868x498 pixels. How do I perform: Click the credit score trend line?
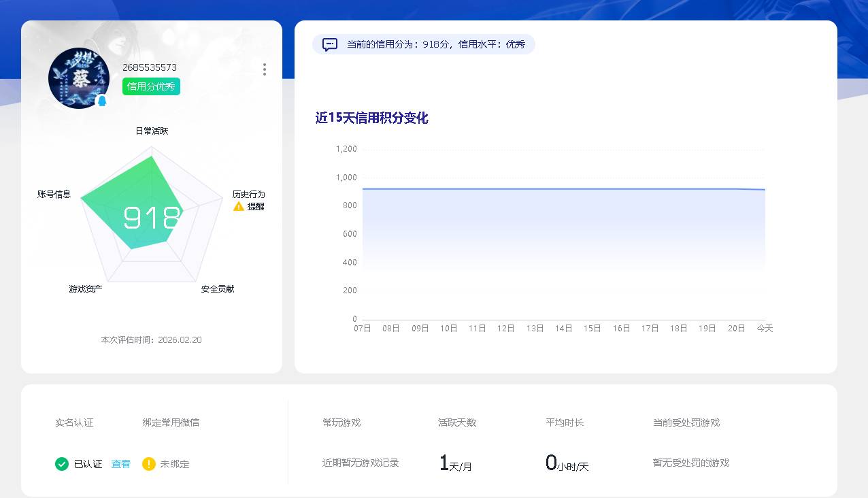(x=565, y=190)
